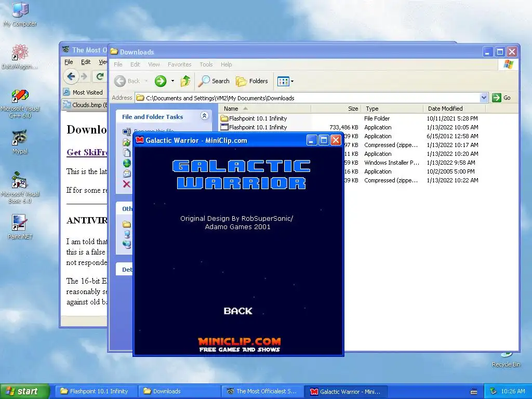
Task: Launch the DataWagon desktop shortcut
Action: [20, 57]
